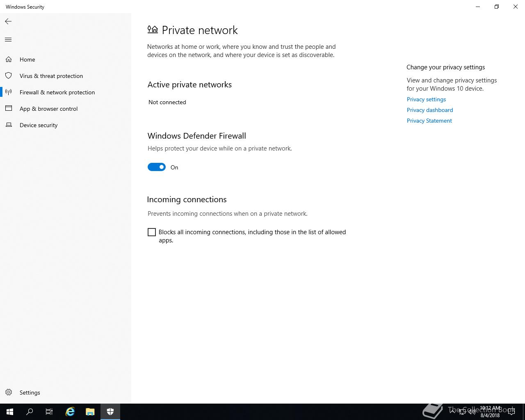The image size is (525, 420).
Task: Toggle the hamburger navigation menu
Action: pos(8,40)
